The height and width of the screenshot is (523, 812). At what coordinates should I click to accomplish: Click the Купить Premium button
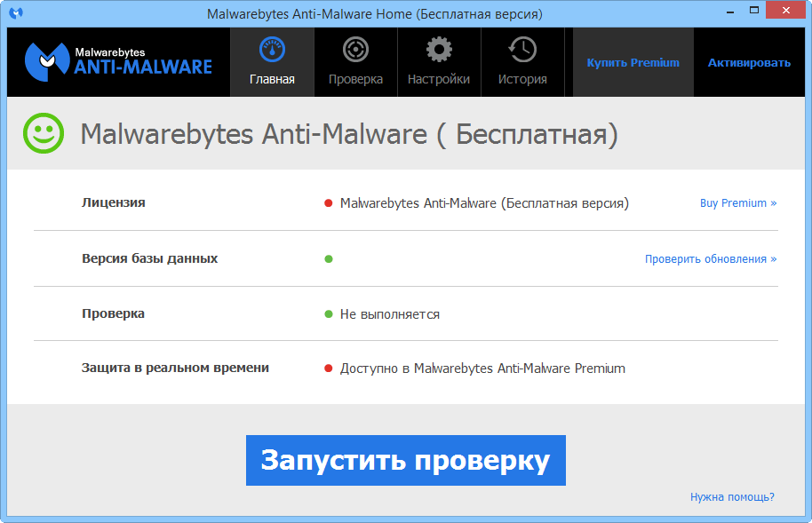coord(633,62)
